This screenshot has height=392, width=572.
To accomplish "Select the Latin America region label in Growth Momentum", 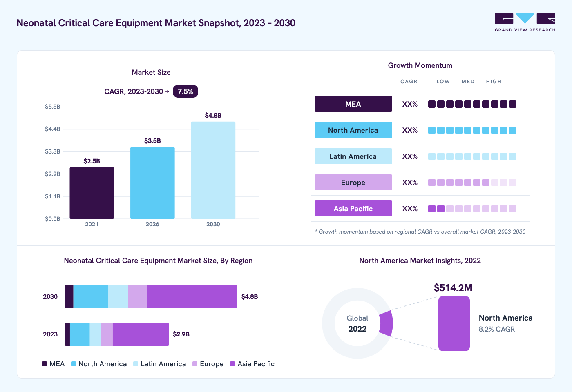I will [x=353, y=156].
